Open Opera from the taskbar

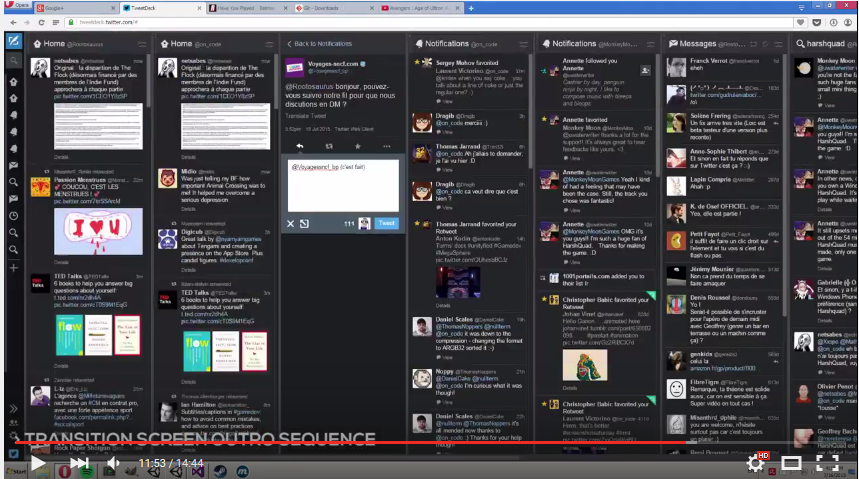pos(65,471)
